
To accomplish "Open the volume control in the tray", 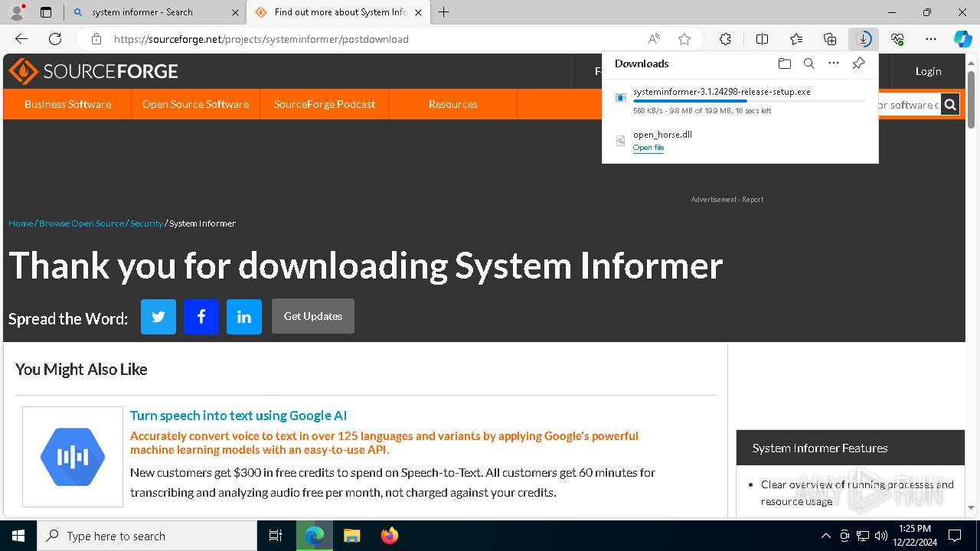I will point(881,536).
